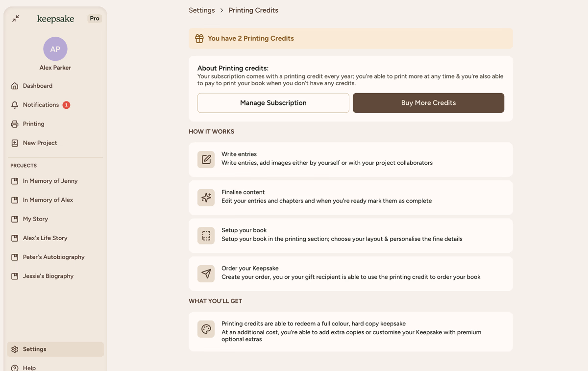
Task: Open the Dashboard page
Action: coord(37,86)
